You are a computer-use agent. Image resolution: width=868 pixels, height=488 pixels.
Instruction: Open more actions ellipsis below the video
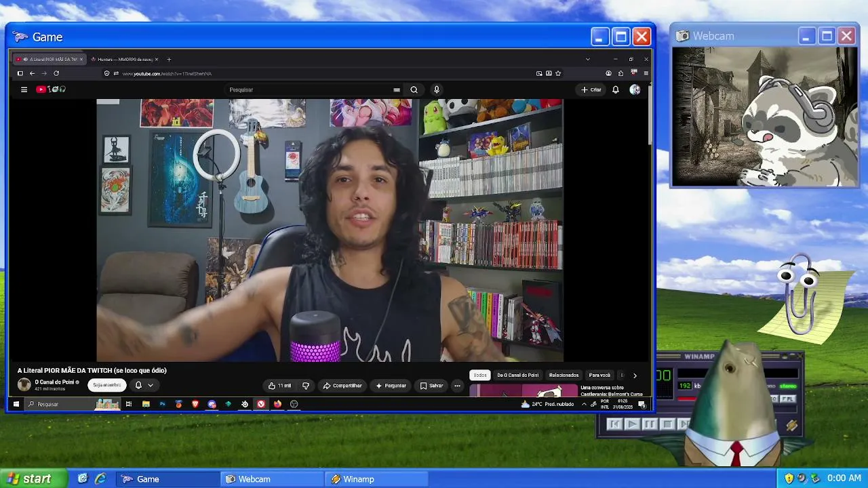click(457, 386)
